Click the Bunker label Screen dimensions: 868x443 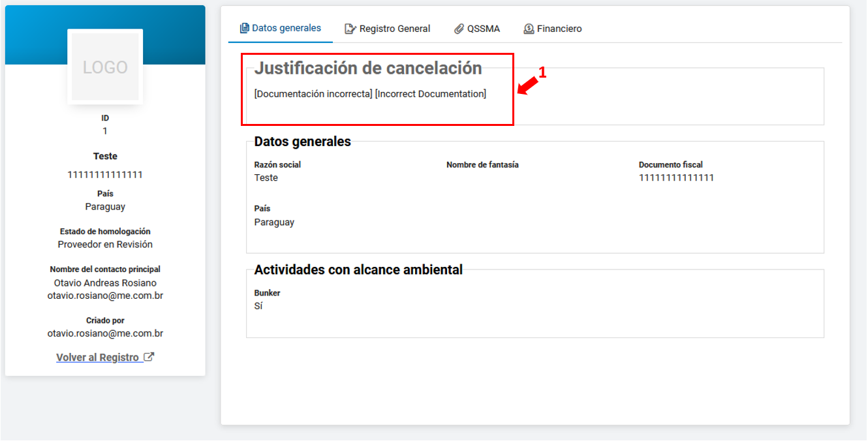267,293
